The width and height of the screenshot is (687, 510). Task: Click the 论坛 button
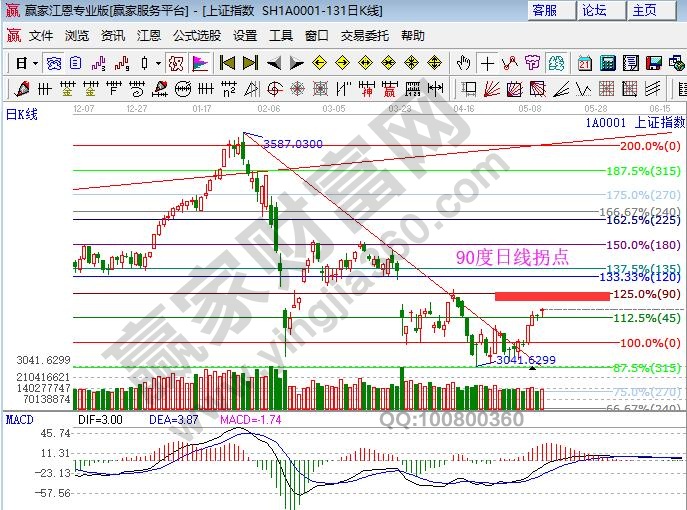click(x=595, y=10)
